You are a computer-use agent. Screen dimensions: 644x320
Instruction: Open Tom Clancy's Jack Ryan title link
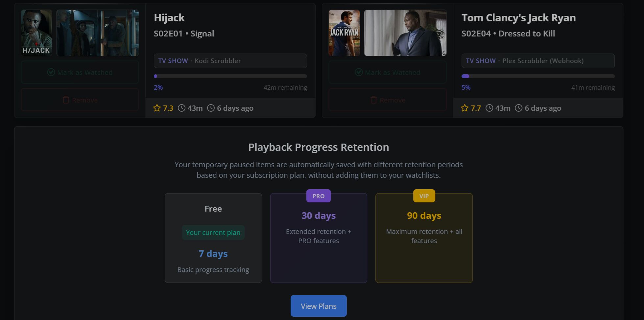coord(519,18)
